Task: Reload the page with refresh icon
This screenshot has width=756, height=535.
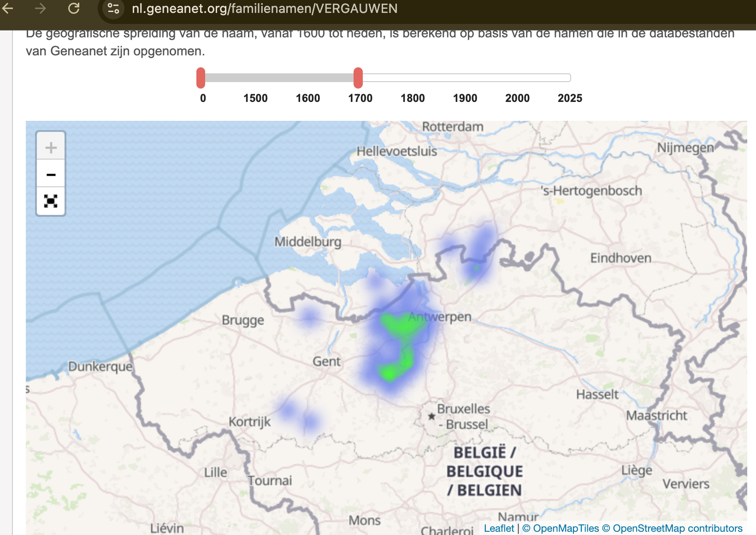Action: point(74,8)
